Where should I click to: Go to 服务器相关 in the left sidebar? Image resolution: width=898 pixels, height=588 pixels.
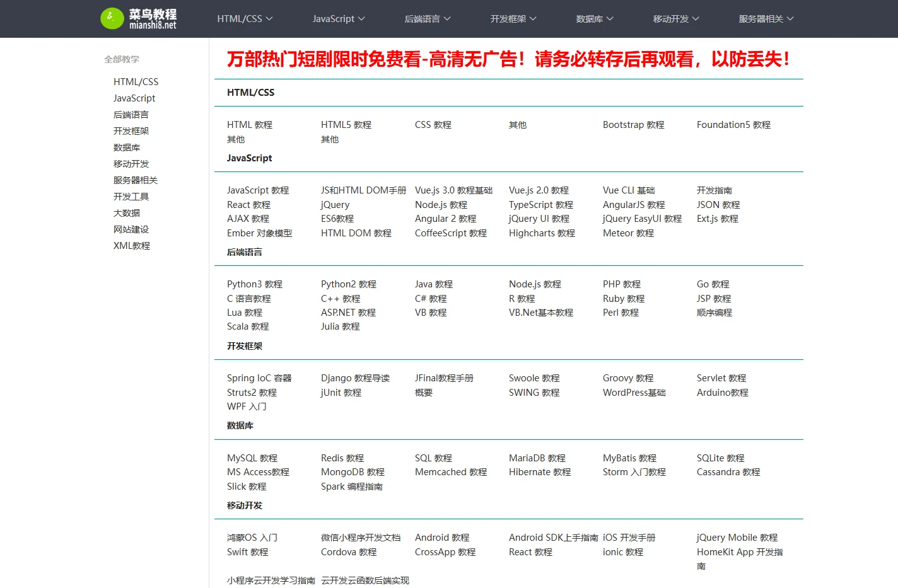pos(136,180)
